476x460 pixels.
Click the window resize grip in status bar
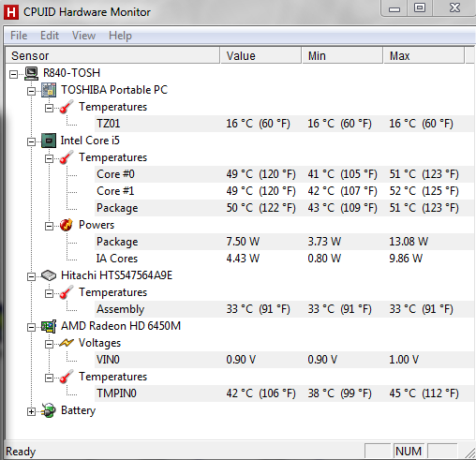coord(469,453)
